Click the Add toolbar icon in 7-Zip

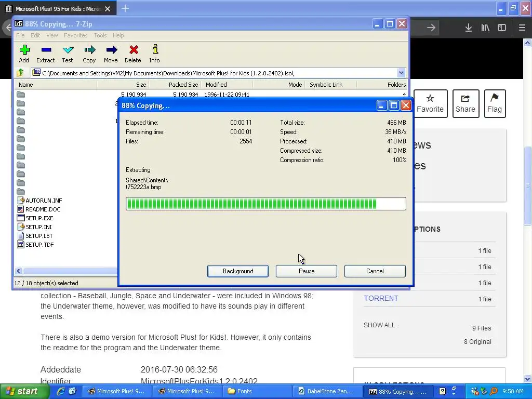click(24, 54)
